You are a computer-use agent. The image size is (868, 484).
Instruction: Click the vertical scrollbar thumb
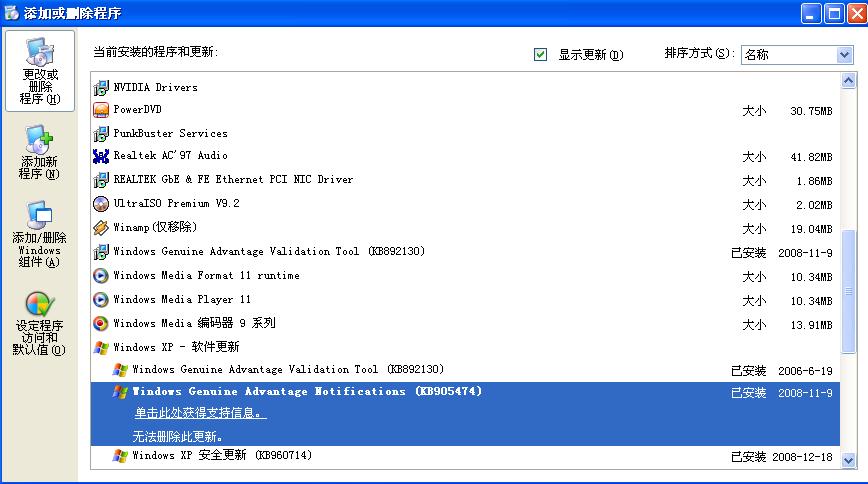tap(848, 291)
